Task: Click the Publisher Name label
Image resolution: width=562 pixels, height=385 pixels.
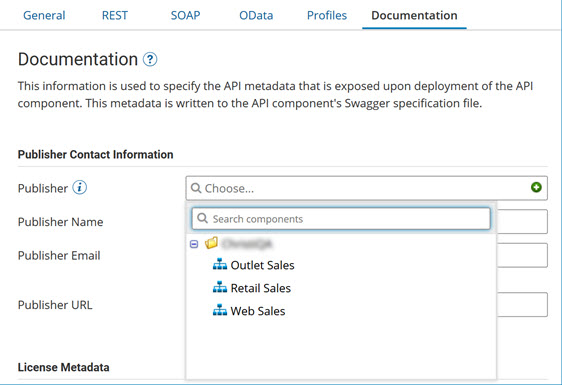Action: tap(61, 222)
